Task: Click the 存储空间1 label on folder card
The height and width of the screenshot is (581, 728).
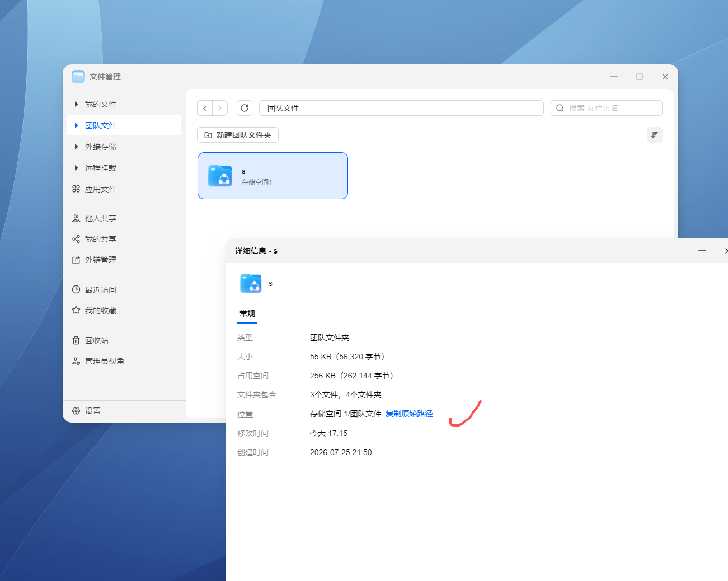Action: tap(257, 182)
